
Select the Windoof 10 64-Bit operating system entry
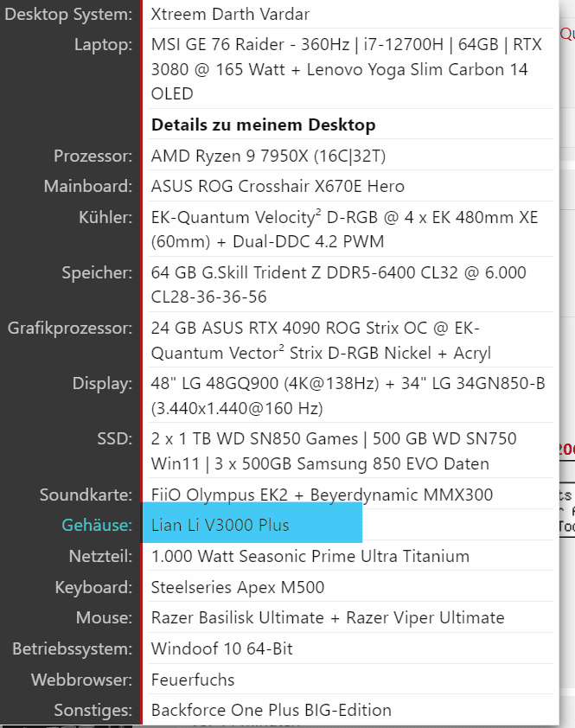point(222,648)
